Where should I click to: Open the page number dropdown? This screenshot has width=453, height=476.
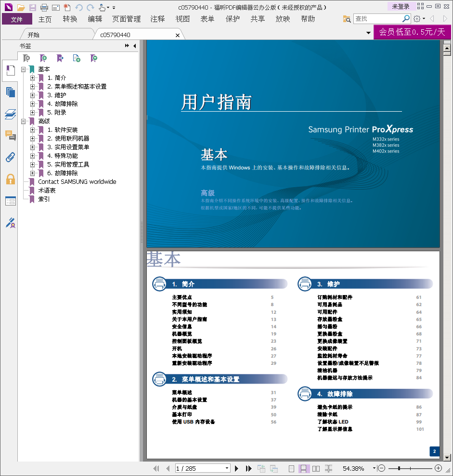click(x=227, y=468)
